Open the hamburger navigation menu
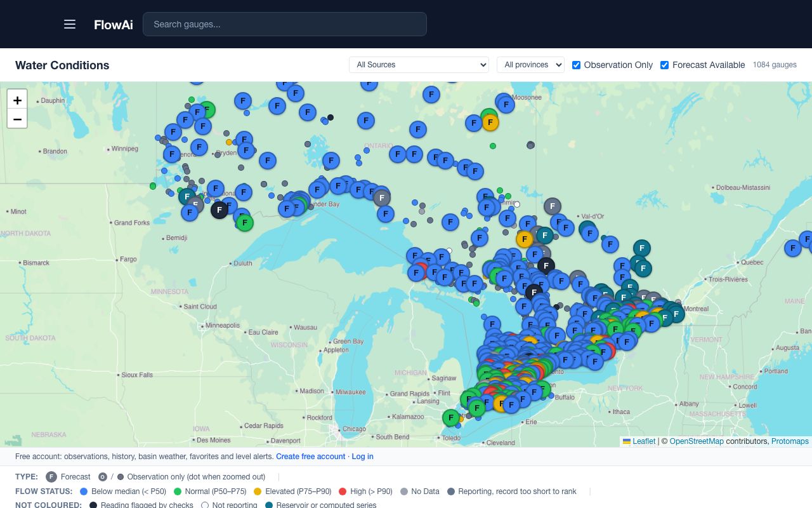Screen dimensions: 812x508 (70, 24)
